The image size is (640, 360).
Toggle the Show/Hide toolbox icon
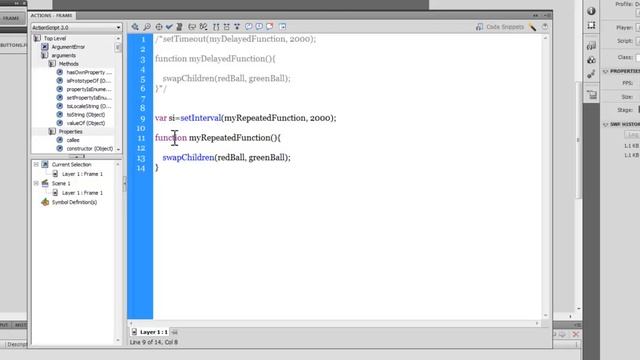click(x=282, y=27)
